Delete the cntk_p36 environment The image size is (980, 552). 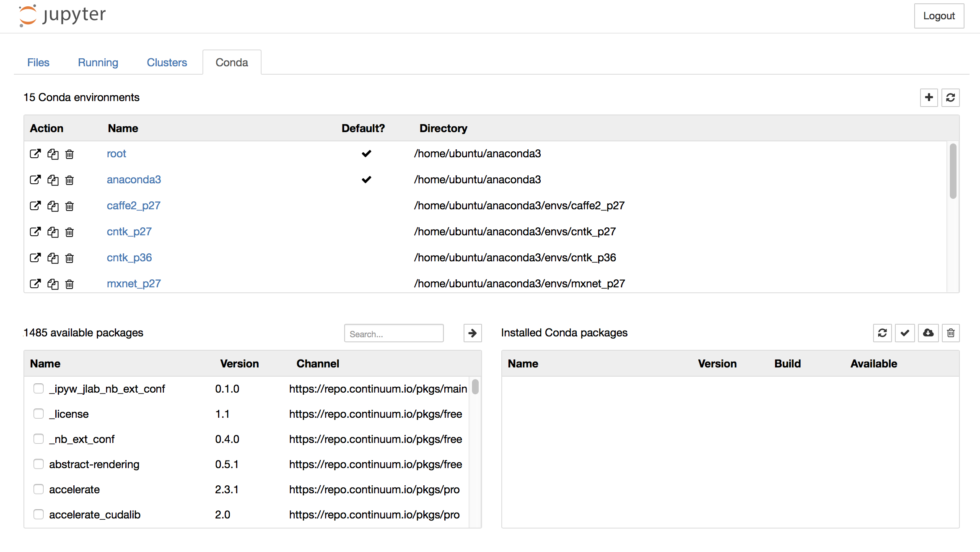70,258
